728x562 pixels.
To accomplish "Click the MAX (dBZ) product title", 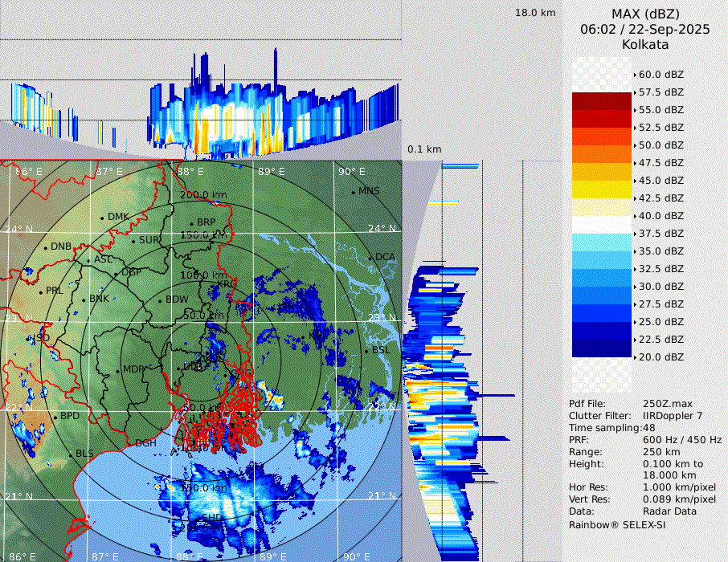I will (645, 14).
